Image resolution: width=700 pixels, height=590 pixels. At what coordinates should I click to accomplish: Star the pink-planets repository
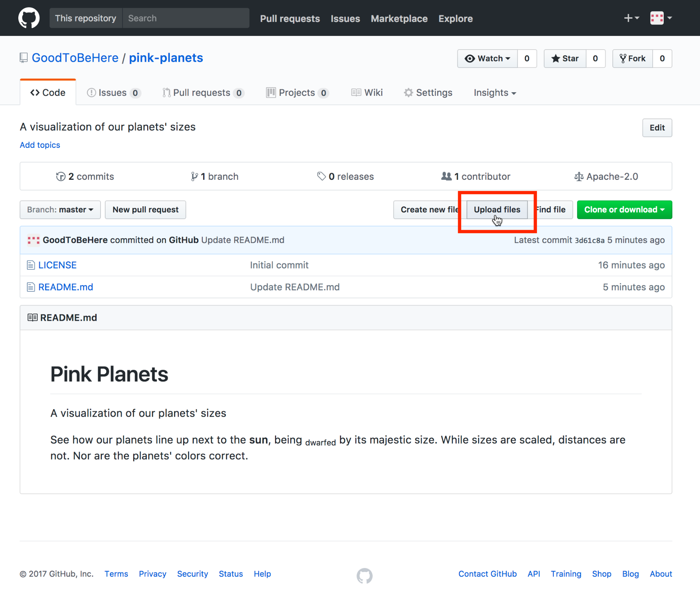pos(565,58)
